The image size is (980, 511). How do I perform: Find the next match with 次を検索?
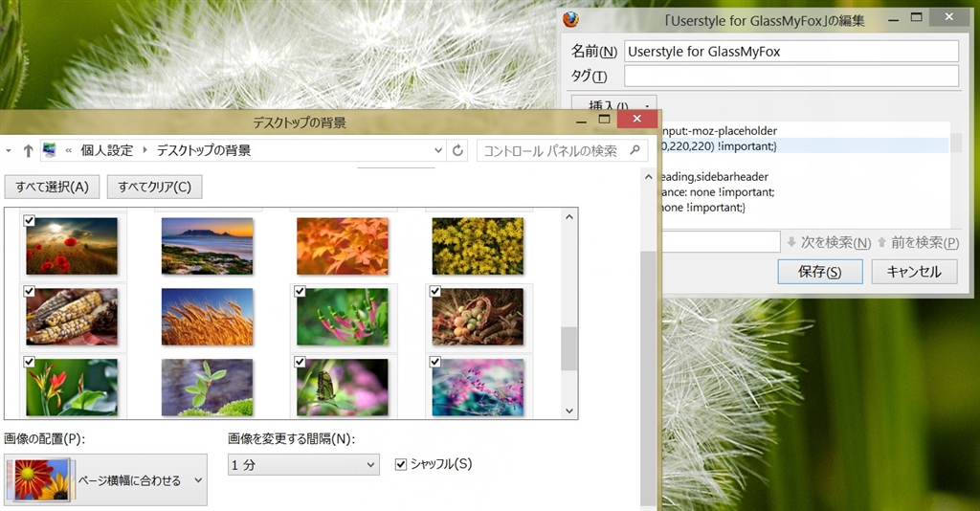coord(829,242)
